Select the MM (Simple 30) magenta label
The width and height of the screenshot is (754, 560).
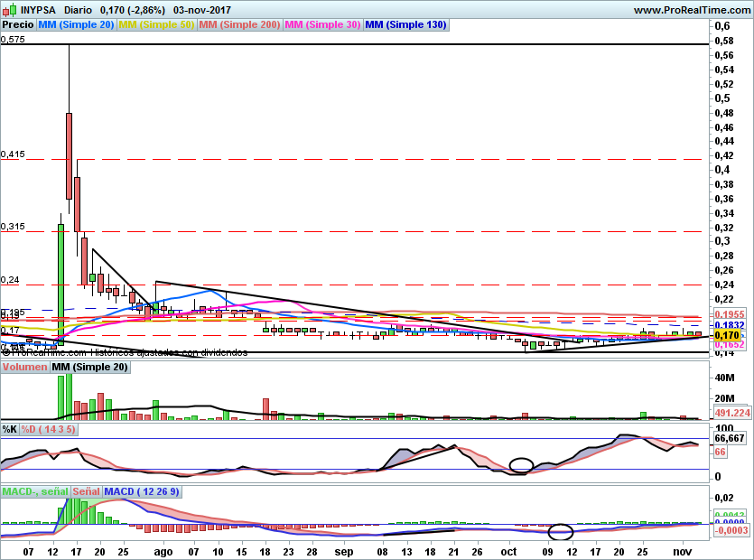coord(322,25)
